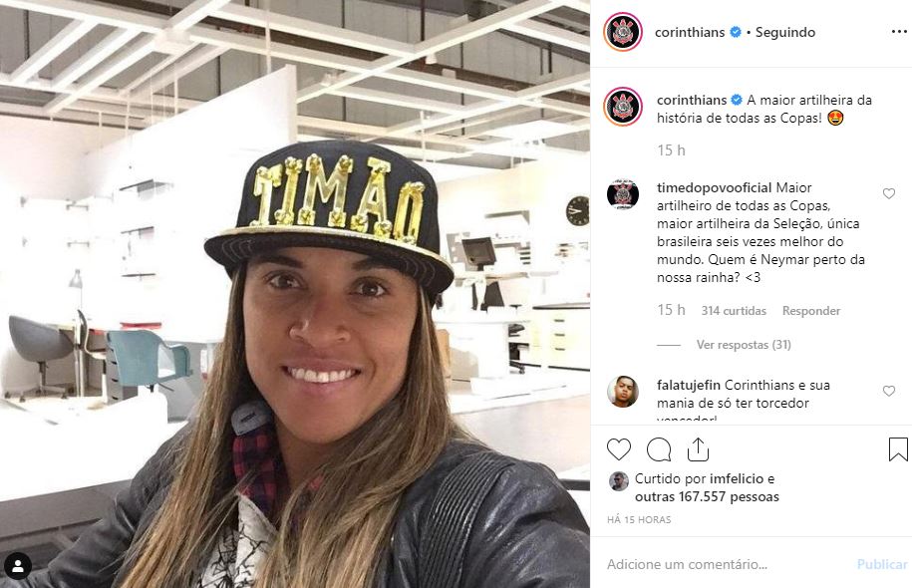Open Corinthians avatar beside the caption

click(x=623, y=107)
